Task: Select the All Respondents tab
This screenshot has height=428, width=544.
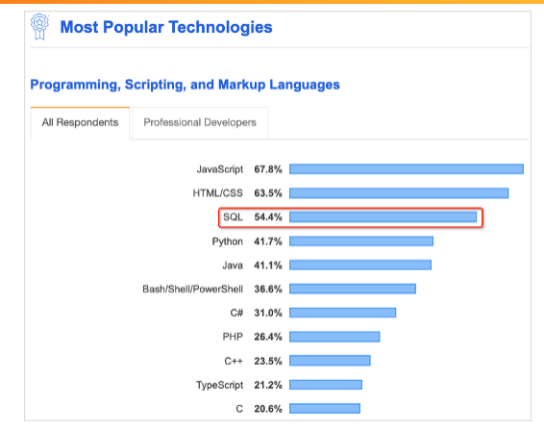Action: pos(80,123)
